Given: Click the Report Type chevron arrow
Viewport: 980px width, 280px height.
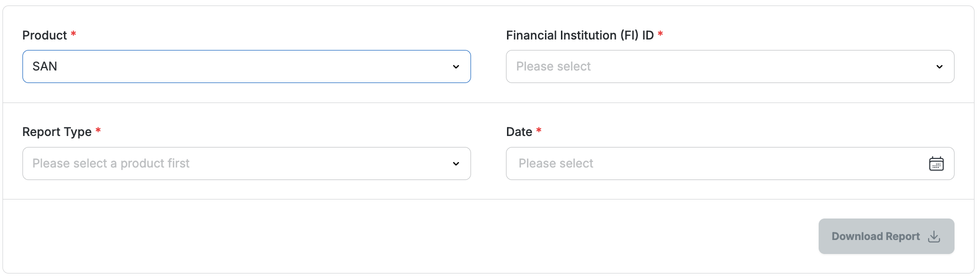Looking at the screenshot, I should pos(456,164).
